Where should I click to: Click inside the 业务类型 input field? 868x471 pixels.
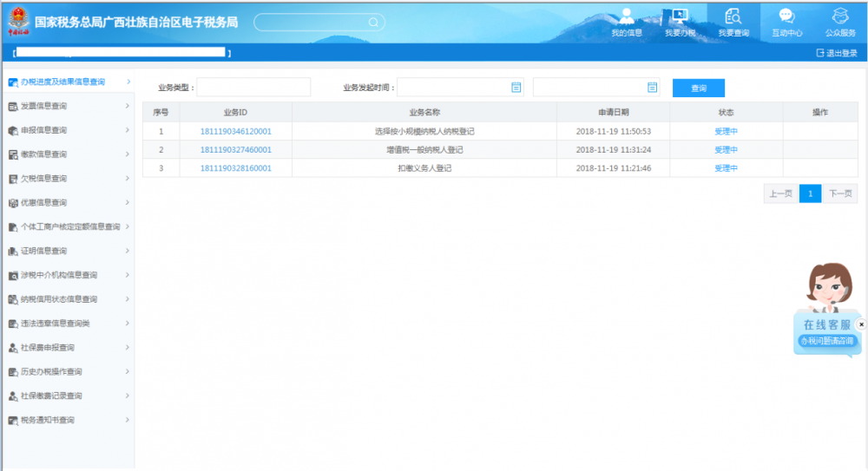pyautogui.click(x=253, y=88)
